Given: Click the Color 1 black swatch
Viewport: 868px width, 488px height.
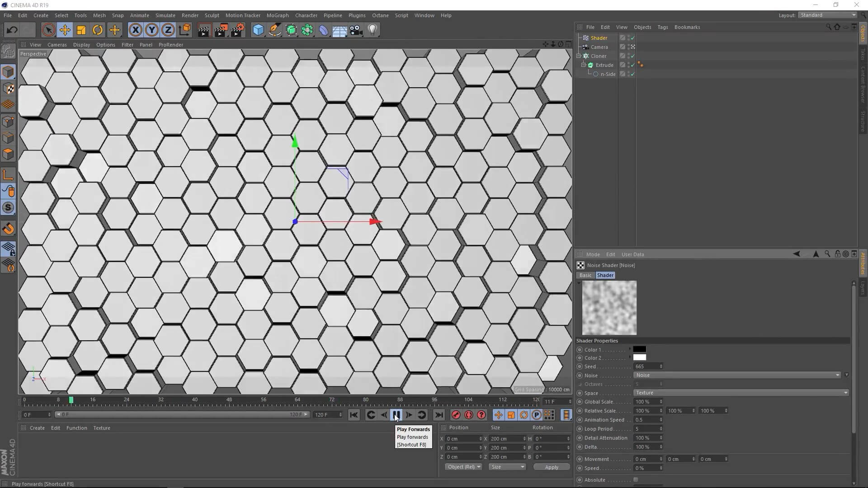Looking at the screenshot, I should tap(639, 349).
